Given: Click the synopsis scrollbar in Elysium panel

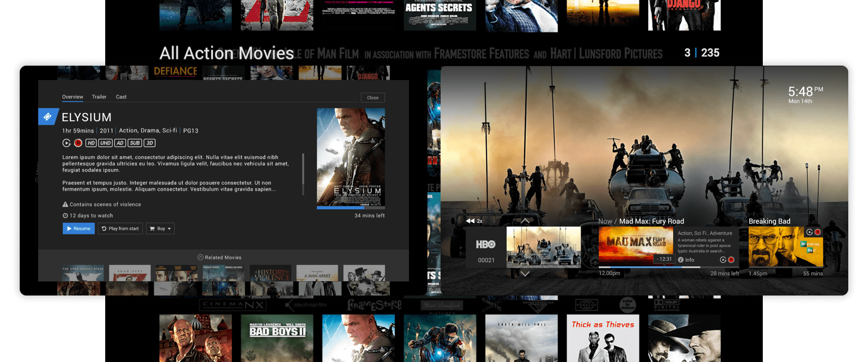Looking at the screenshot, I should point(303,174).
